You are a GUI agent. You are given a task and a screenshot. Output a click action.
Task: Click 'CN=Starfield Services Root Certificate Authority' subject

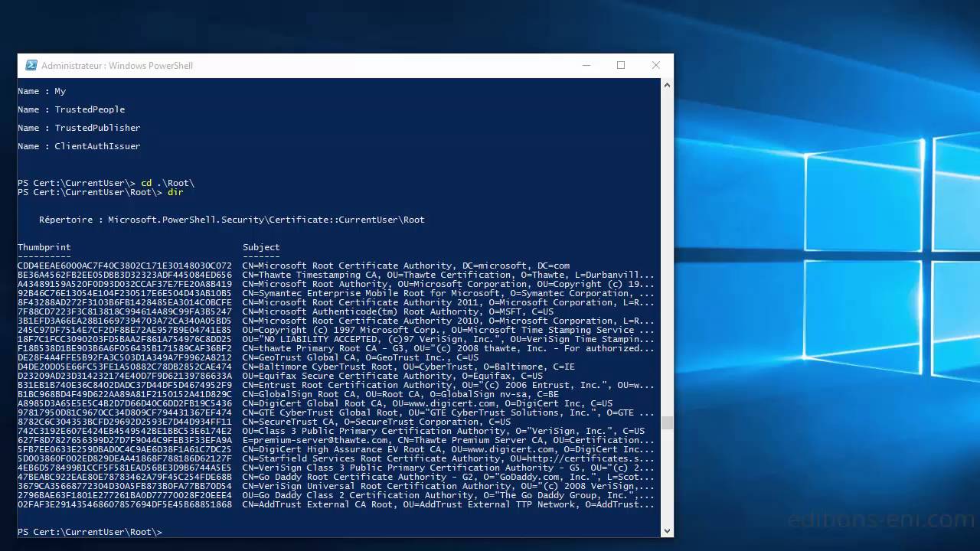pyautogui.click(x=449, y=458)
